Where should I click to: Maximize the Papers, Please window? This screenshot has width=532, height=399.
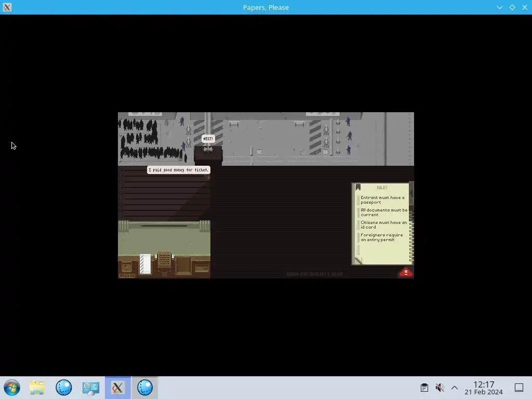pos(512,7)
